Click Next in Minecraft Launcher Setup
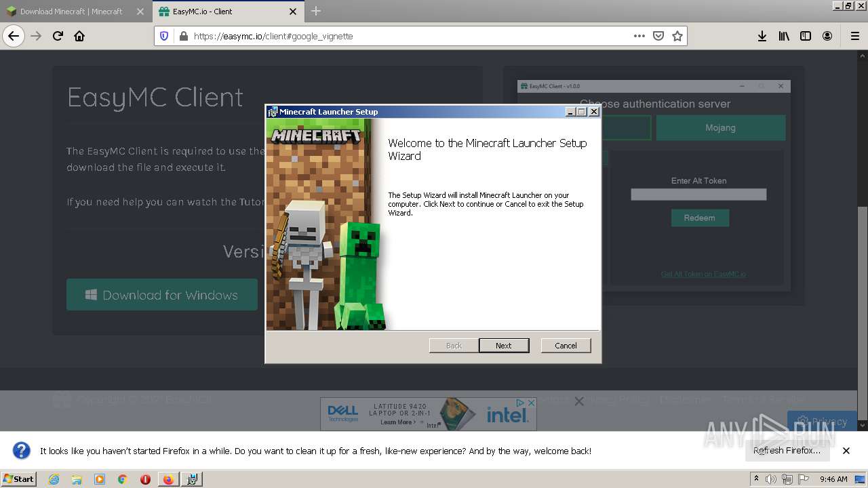868x488 pixels. [x=504, y=346]
